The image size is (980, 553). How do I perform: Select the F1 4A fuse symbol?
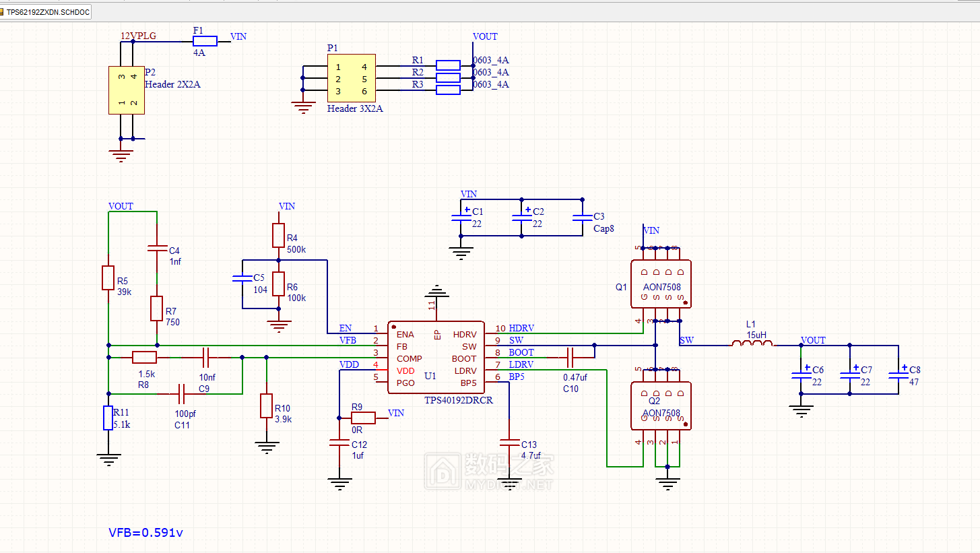(x=205, y=40)
